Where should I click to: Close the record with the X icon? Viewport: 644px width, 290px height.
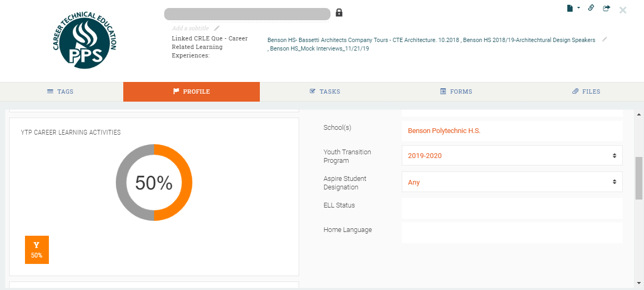pos(623,10)
